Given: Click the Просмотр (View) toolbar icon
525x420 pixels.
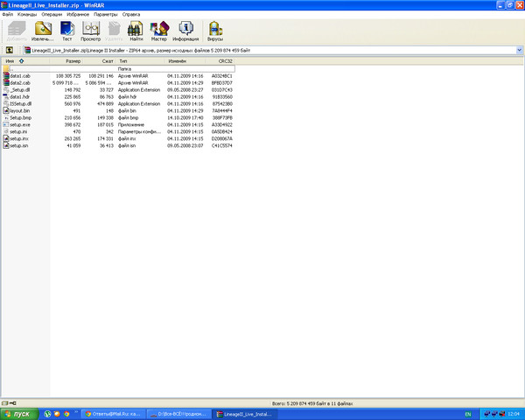Looking at the screenshot, I should click(x=90, y=31).
